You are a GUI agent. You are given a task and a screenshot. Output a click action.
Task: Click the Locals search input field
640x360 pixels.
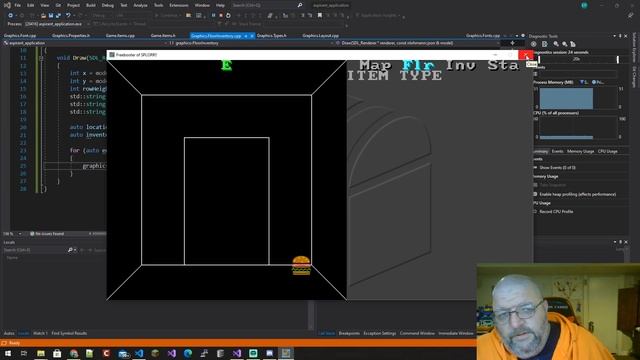click(35, 250)
